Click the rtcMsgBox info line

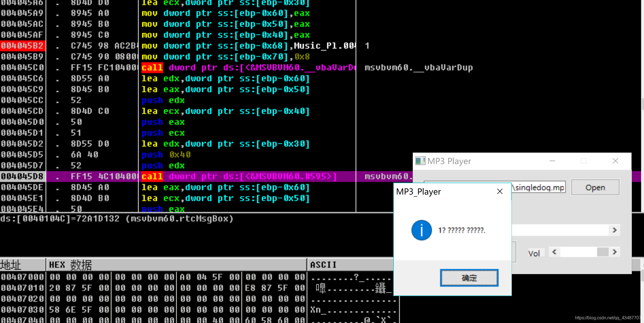(117, 219)
